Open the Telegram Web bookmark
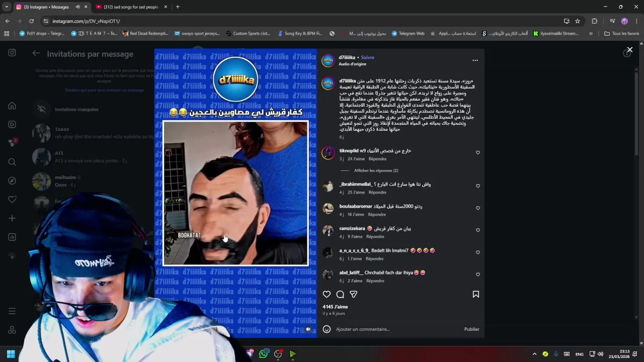This screenshot has width=644, height=362. point(408,34)
